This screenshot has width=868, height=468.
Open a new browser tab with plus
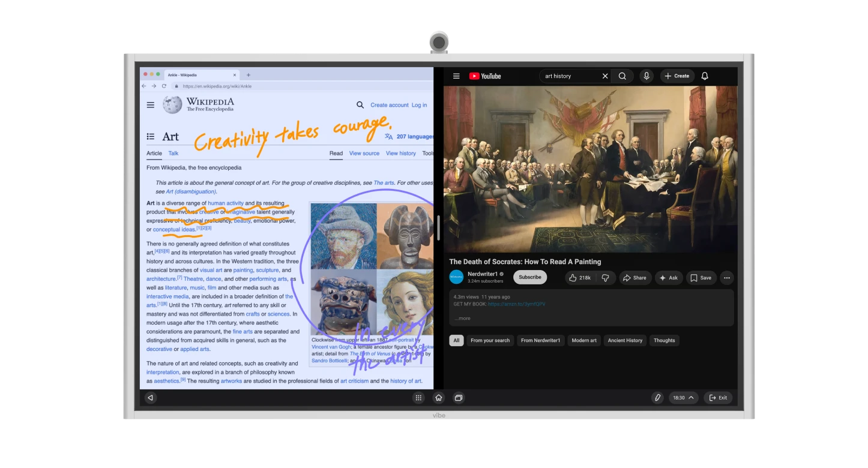click(x=249, y=75)
